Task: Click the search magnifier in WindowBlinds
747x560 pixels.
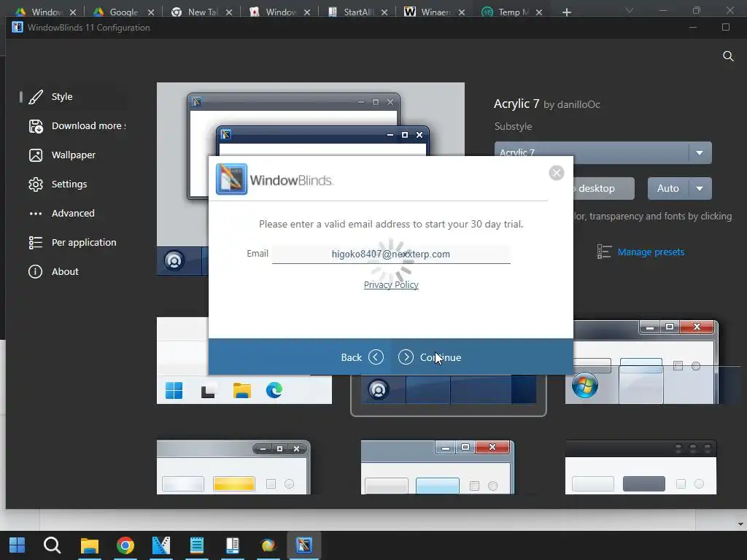Action: click(x=728, y=56)
